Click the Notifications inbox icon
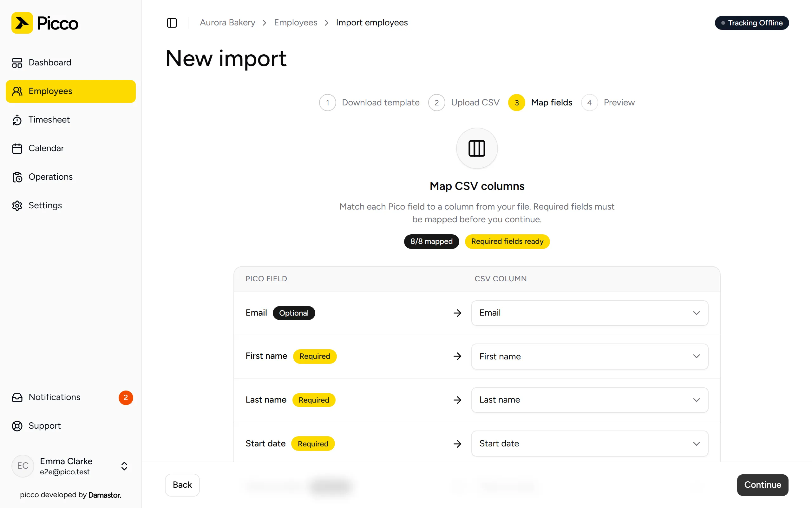 click(17, 398)
